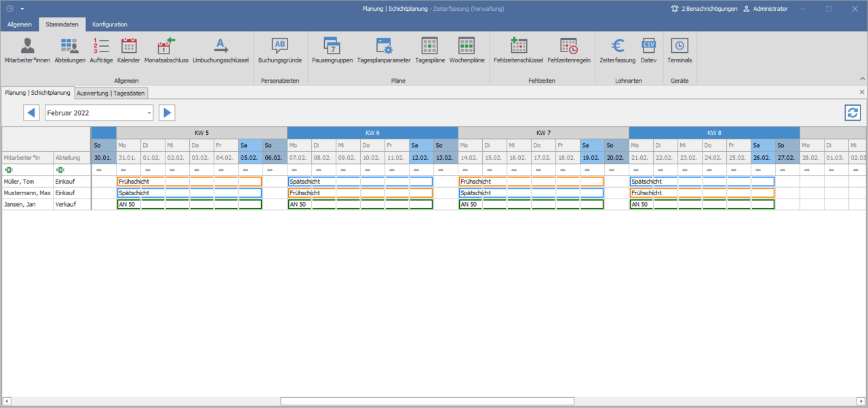This screenshot has width=868, height=408.
Task: Open the Datev CSV export icon
Action: click(649, 51)
